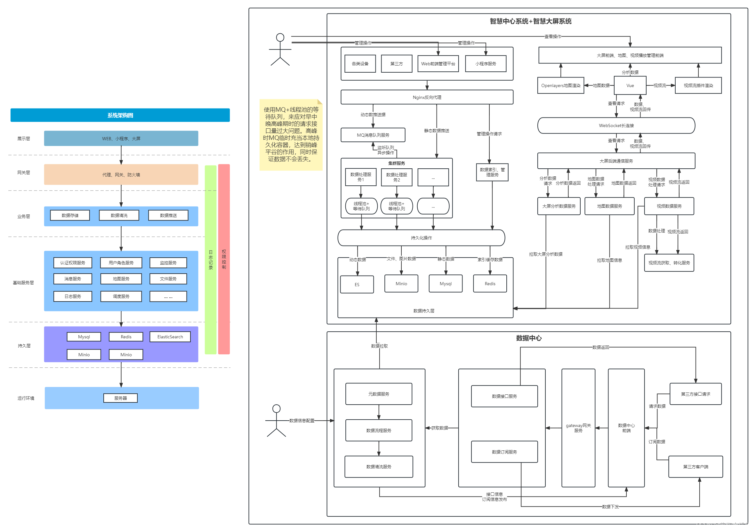This screenshot has width=756, height=532.
Task: Select the green 日志记录 vertical bar
Action: tap(211, 260)
